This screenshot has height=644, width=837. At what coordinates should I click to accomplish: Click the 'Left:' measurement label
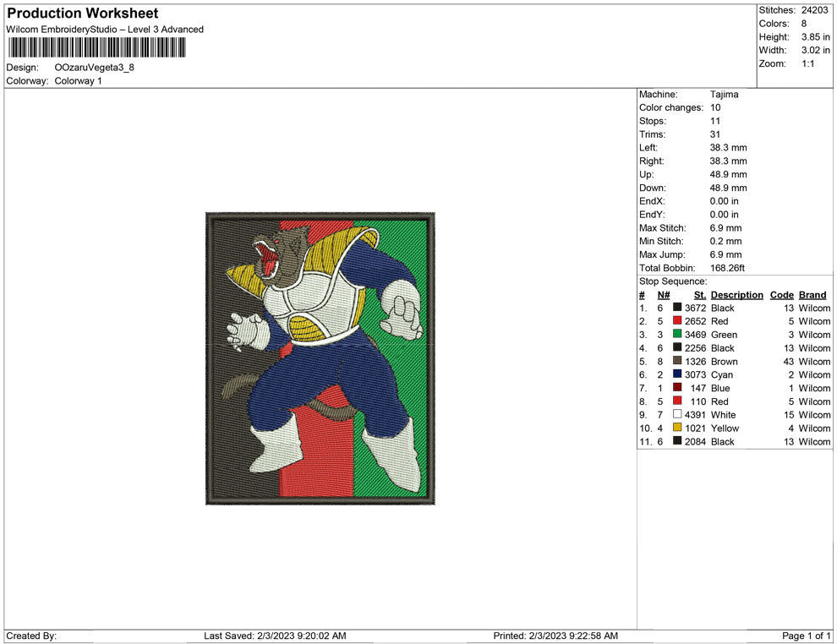pos(648,148)
